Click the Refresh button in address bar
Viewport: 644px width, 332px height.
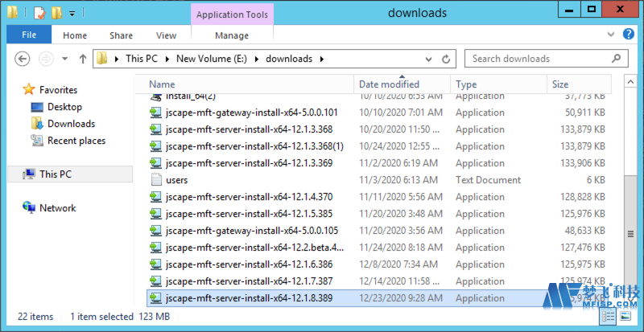pyautogui.click(x=446, y=59)
